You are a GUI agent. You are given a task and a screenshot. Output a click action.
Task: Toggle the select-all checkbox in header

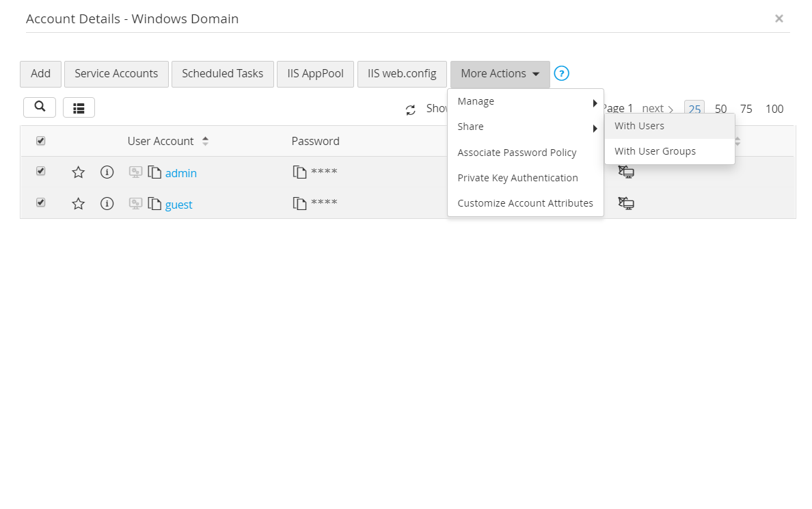click(40, 141)
